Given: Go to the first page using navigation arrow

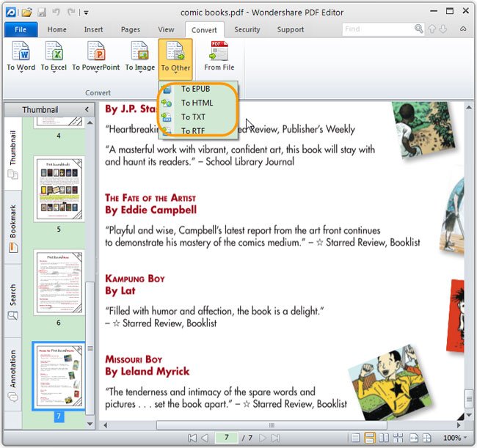Looking at the screenshot, I should tap(192, 438).
